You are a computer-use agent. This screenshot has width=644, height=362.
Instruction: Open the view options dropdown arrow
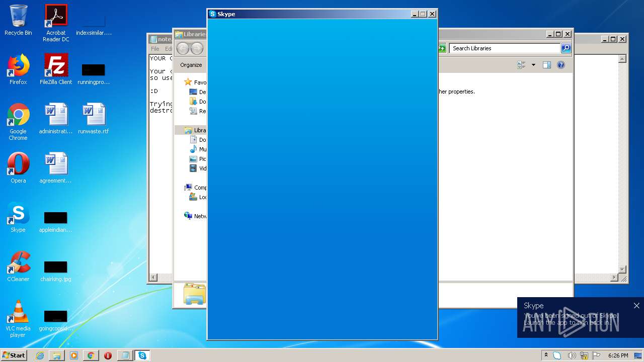[533, 65]
